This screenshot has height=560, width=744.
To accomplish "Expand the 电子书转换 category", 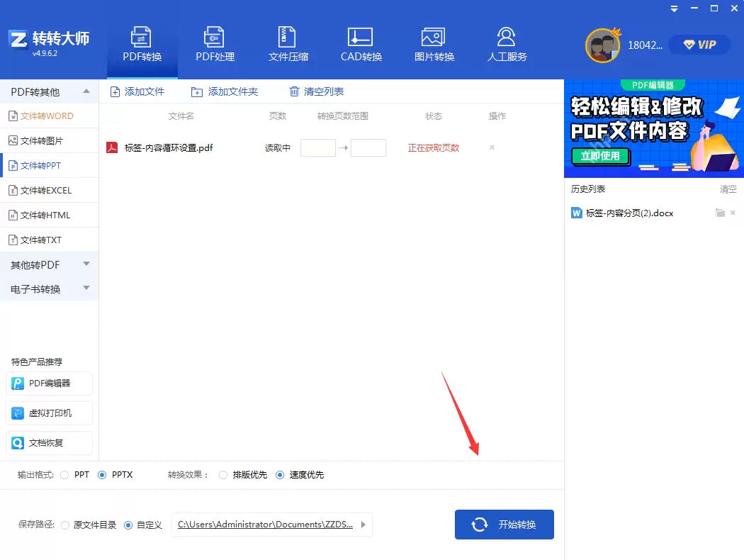I will [49, 289].
